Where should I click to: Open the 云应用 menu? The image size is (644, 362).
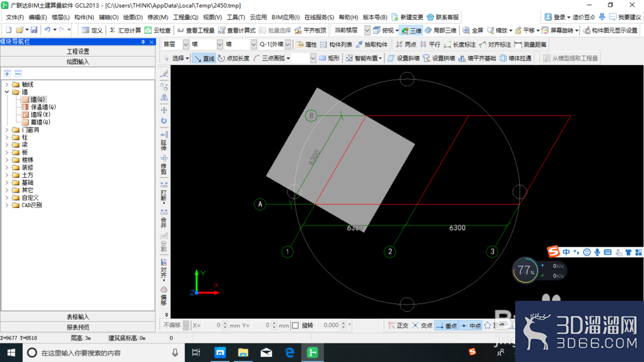[258, 17]
